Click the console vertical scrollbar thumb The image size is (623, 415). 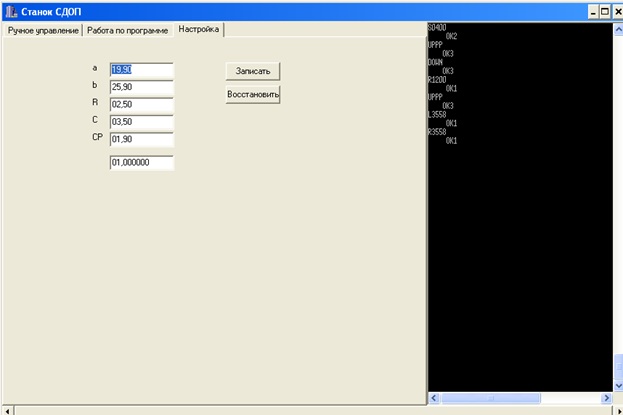tap(618, 367)
